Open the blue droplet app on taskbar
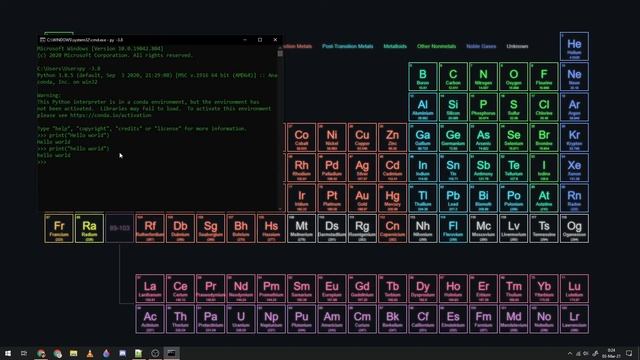This screenshot has width=640, height=360. click(106, 353)
